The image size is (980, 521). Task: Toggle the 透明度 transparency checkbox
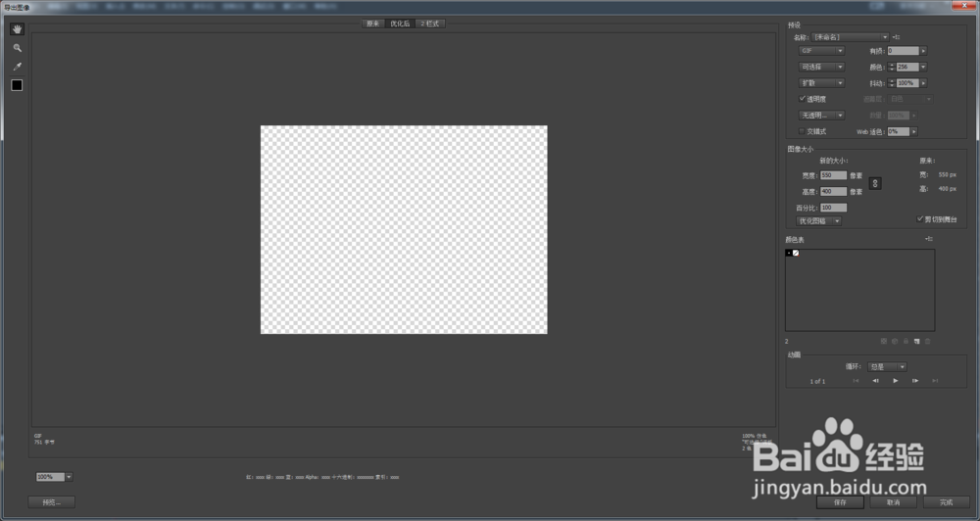coord(802,99)
